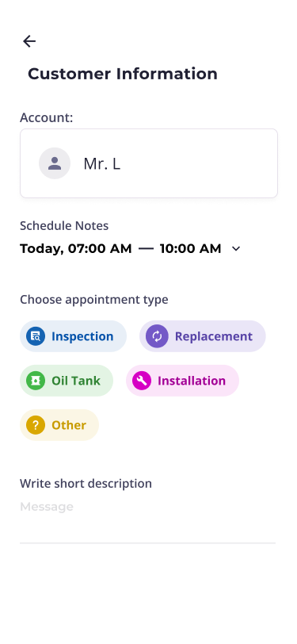Go back using the left arrow icon
The image size is (297, 644).
(x=29, y=41)
